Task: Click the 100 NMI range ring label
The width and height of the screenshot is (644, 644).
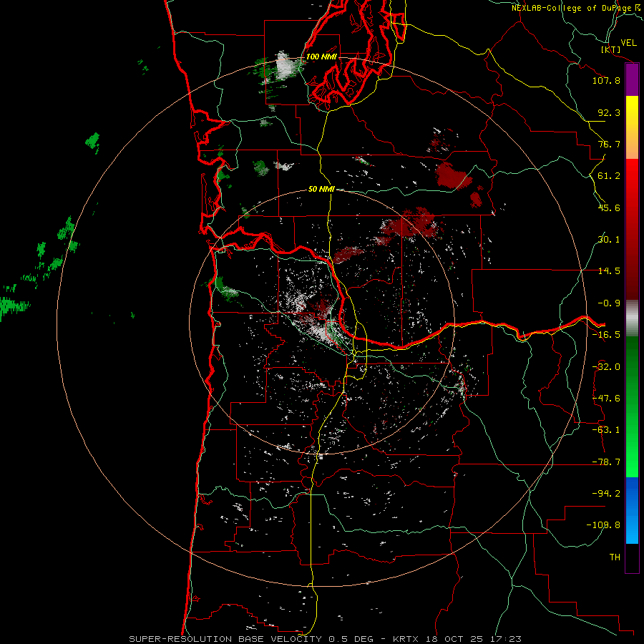Action: (x=321, y=57)
